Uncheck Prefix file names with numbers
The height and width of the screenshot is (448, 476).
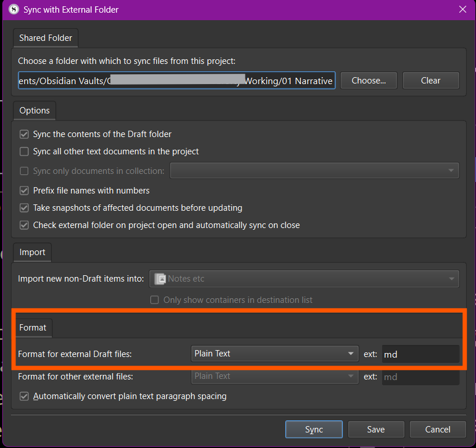[24, 191]
